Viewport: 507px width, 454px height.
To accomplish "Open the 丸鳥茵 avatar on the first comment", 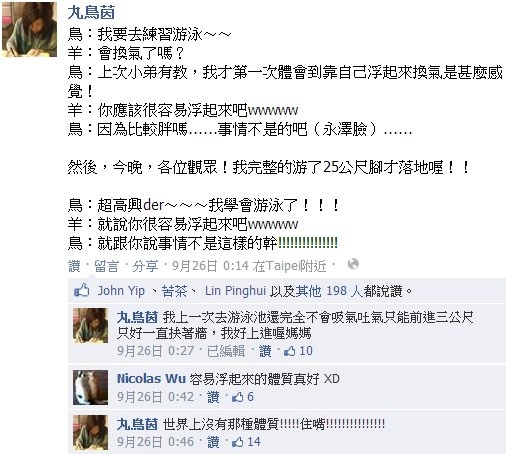I will pyautogui.click(x=90, y=326).
